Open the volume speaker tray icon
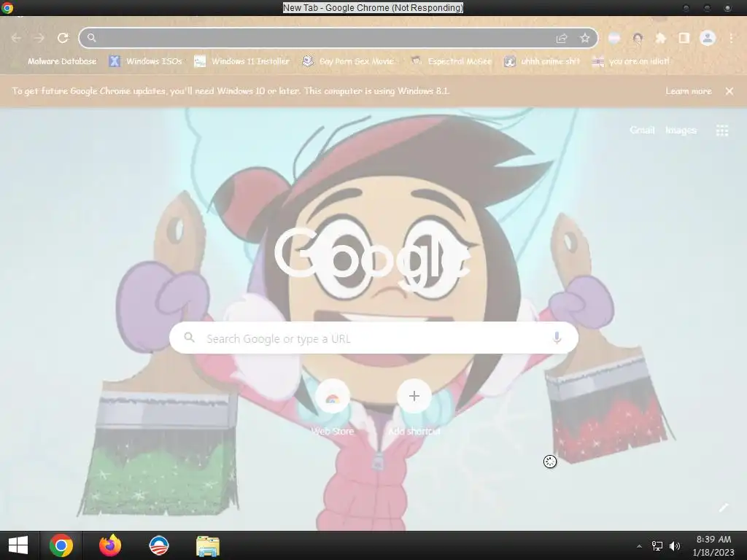The image size is (747, 560). click(x=675, y=546)
